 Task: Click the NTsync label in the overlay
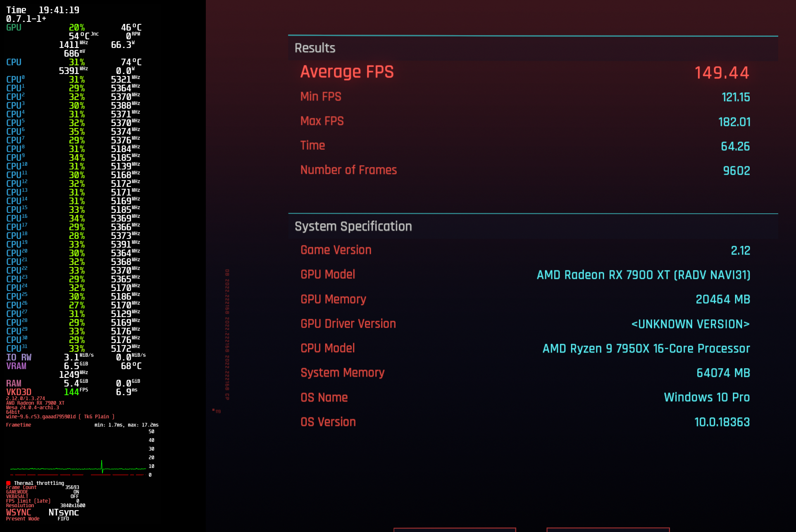[x=64, y=512]
